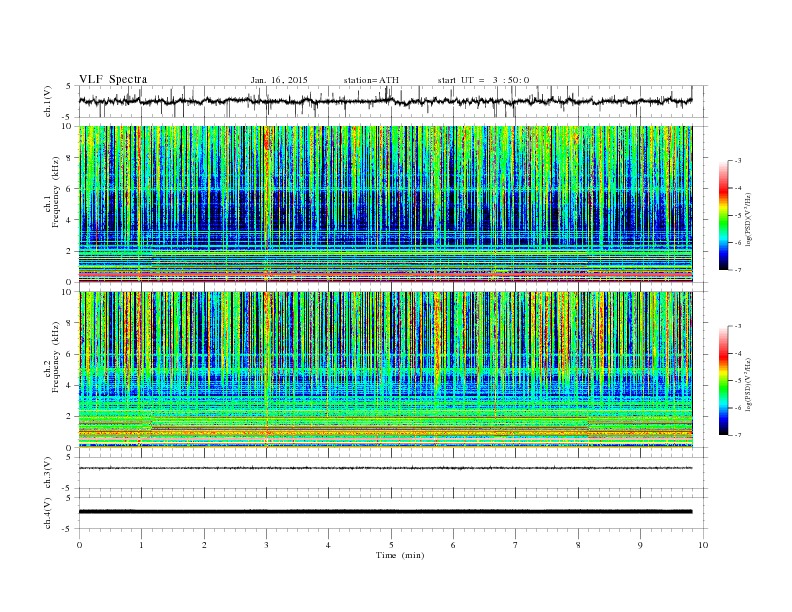Click the "9" tick on the Time axis
This screenshot has width=792, height=612.
point(640,545)
